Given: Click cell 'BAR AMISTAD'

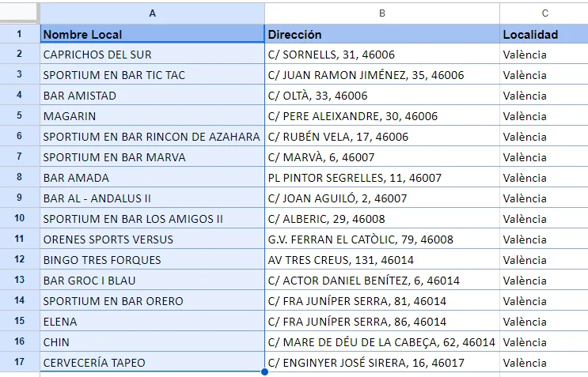Looking at the screenshot, I should coord(152,96).
